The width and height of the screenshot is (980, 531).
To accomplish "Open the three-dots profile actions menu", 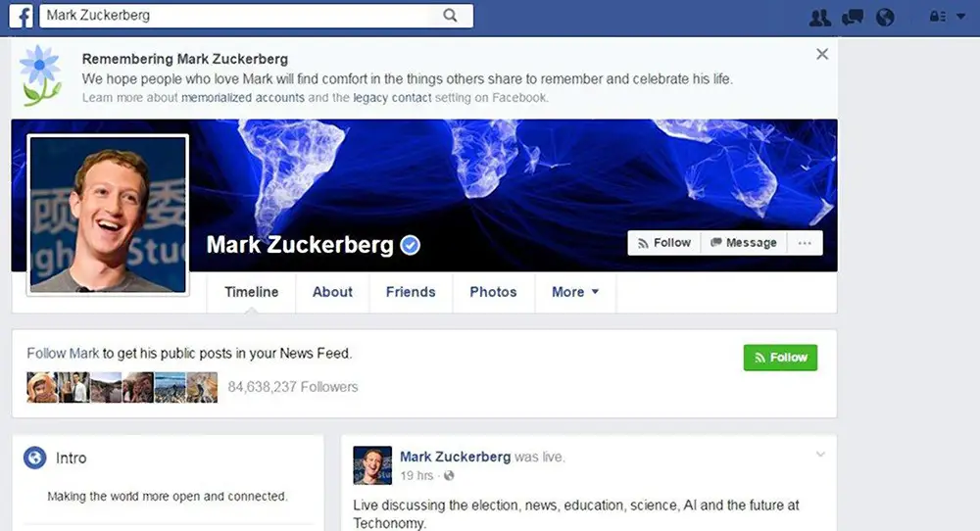I will pyautogui.click(x=805, y=243).
